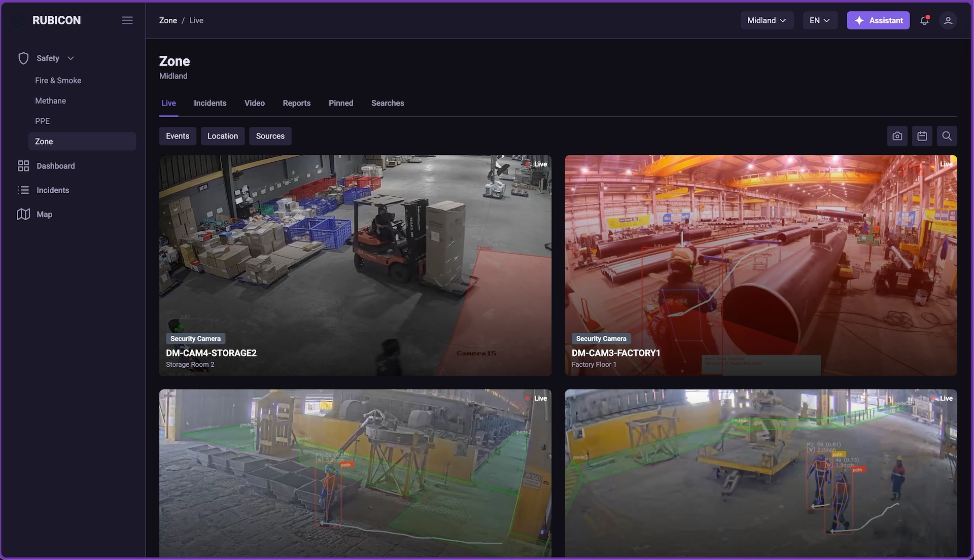This screenshot has width=974, height=560.
Task: Open the bottom-left foundry camera feed
Action: (x=355, y=473)
